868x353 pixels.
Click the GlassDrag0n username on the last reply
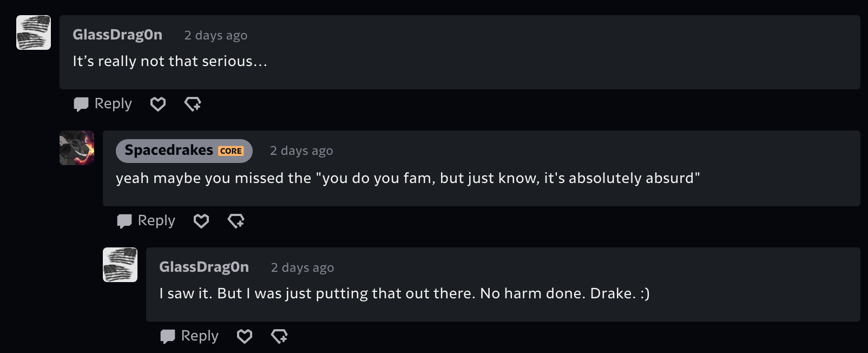point(204,267)
